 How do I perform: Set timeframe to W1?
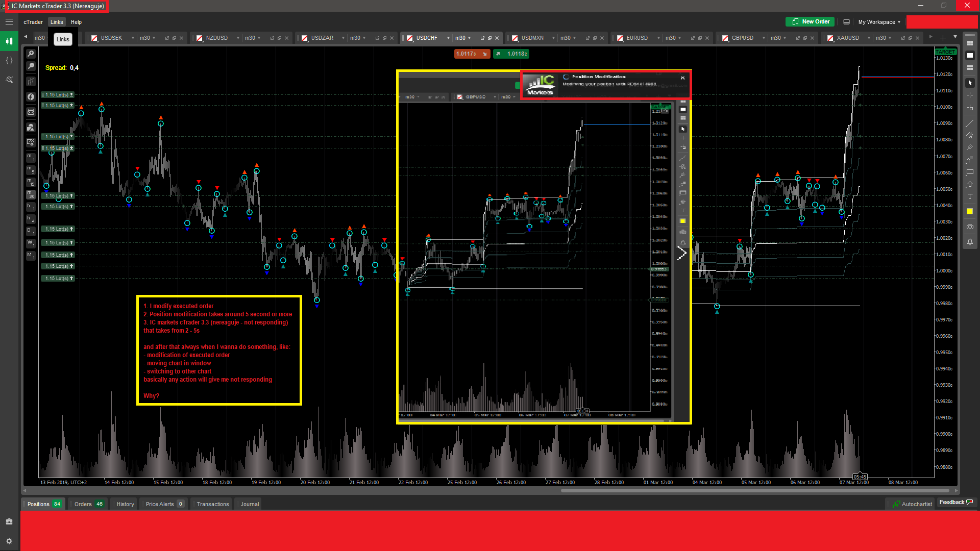click(x=31, y=243)
